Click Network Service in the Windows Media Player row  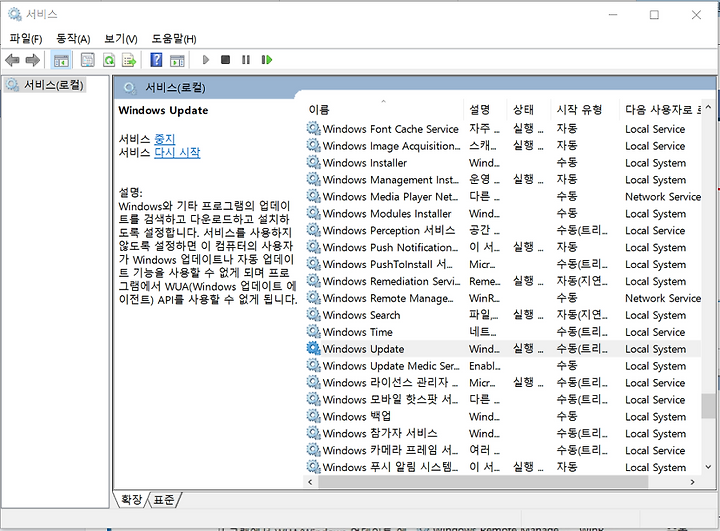click(x=663, y=197)
